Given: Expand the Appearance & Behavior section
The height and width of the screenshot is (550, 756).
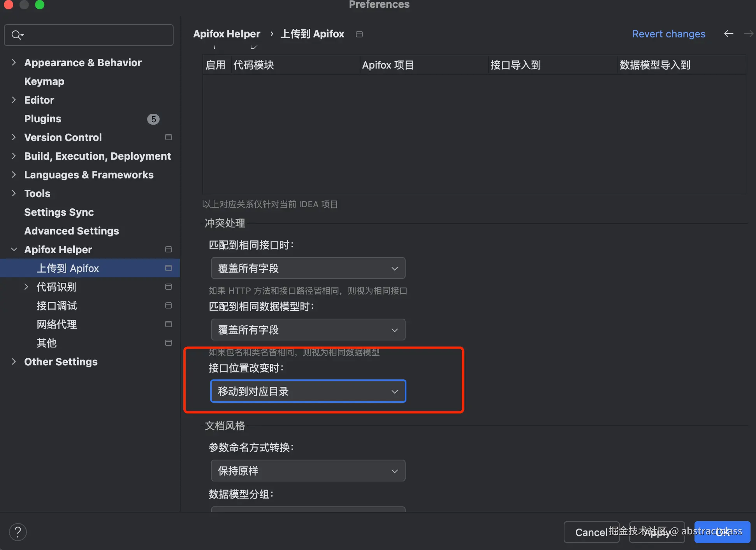Looking at the screenshot, I should 14,62.
